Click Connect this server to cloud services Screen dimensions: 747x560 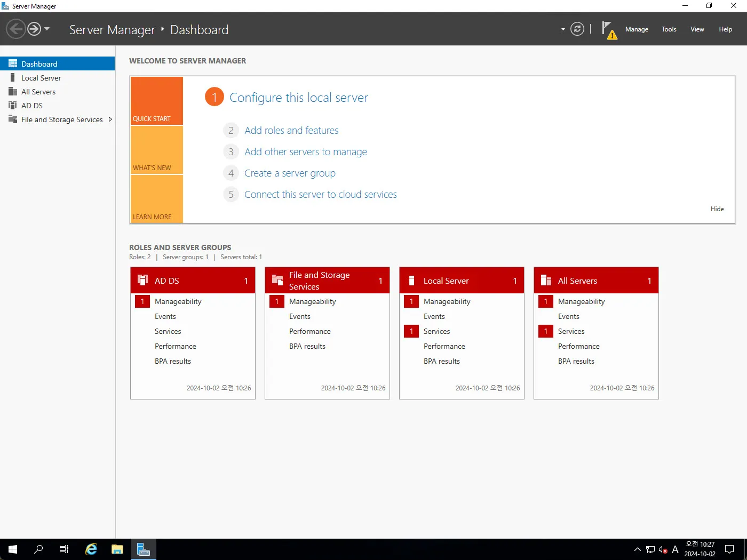click(x=320, y=195)
